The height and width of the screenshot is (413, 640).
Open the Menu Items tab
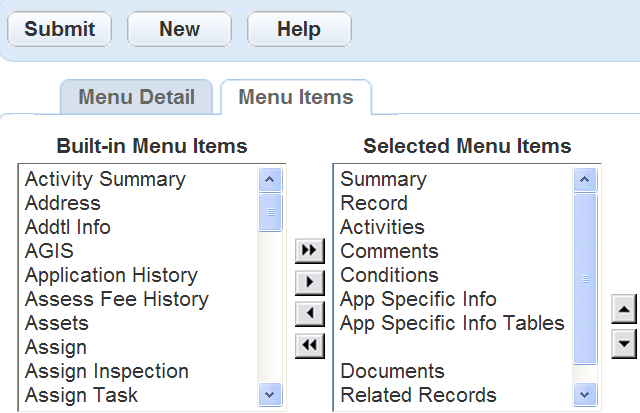pyautogui.click(x=295, y=98)
